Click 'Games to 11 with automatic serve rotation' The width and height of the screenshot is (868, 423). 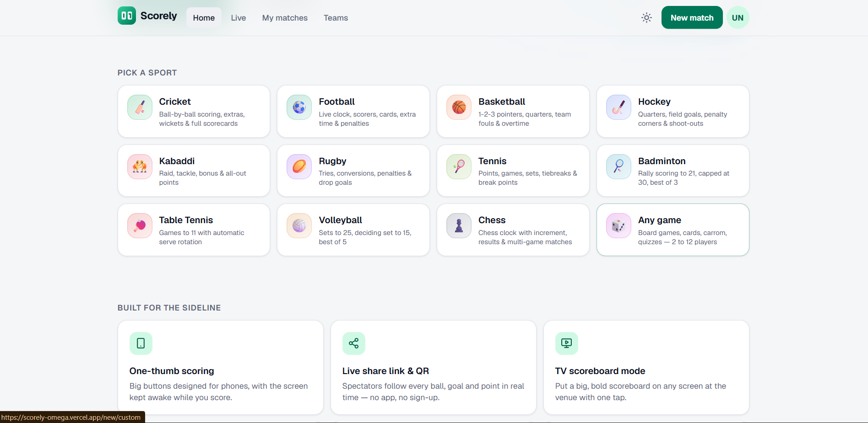[x=202, y=237]
